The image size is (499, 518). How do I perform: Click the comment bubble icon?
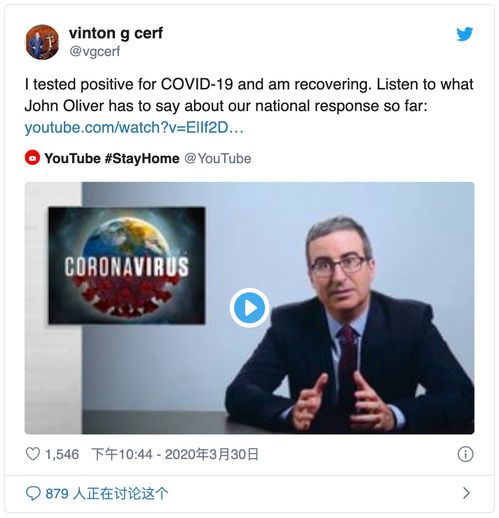coord(33,493)
